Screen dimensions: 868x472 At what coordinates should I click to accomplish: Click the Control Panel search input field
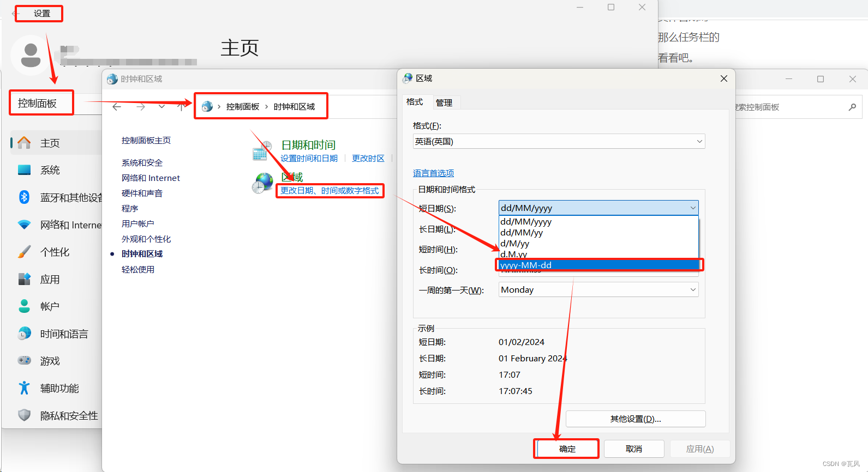789,107
